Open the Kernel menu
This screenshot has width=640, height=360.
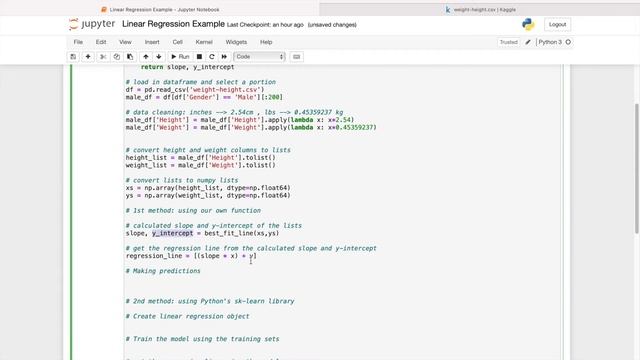coord(204,42)
